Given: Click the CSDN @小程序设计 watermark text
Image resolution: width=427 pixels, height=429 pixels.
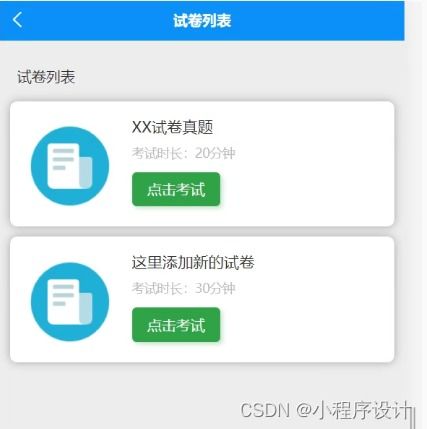Looking at the screenshot, I should (x=325, y=410).
